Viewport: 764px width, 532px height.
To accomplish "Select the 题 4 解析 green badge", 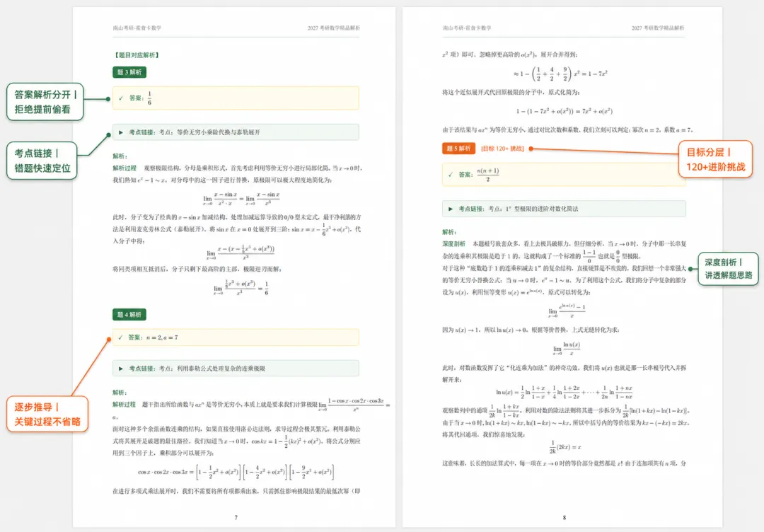I will tap(129, 315).
